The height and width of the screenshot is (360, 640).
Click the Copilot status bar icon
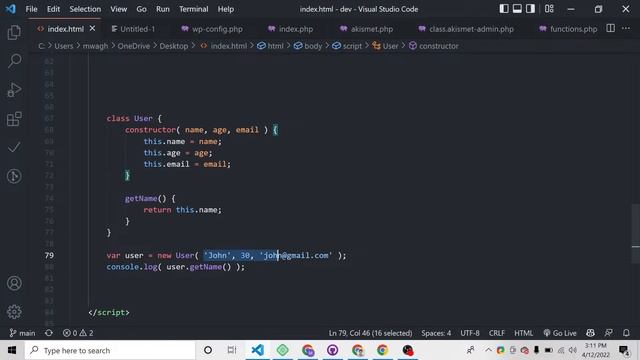click(590, 333)
